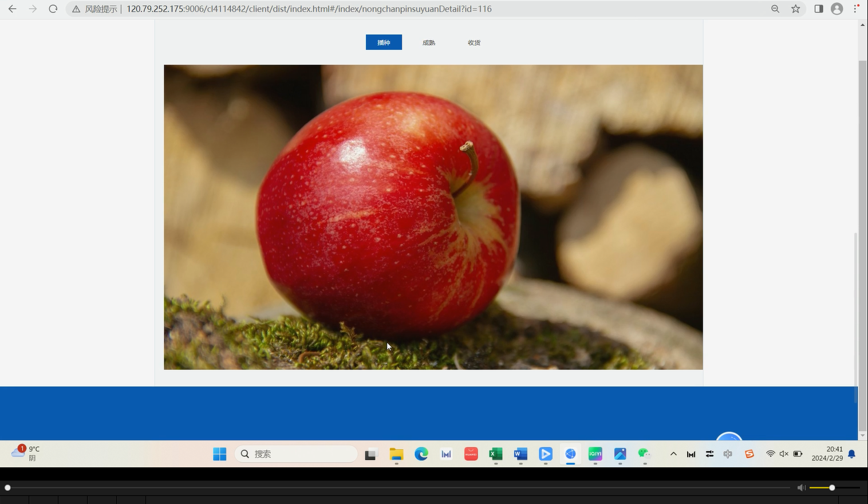Click the video progress bar handle
868x504 pixels.
(x=7, y=488)
